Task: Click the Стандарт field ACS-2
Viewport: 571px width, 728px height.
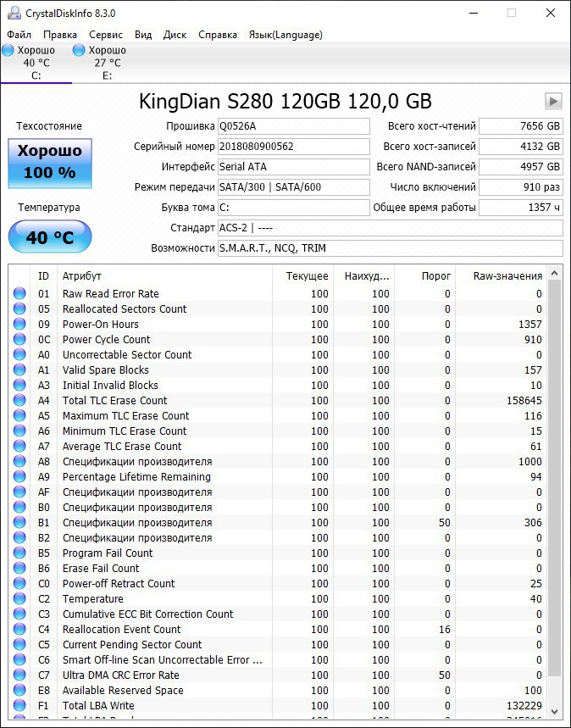Action: pos(390,228)
